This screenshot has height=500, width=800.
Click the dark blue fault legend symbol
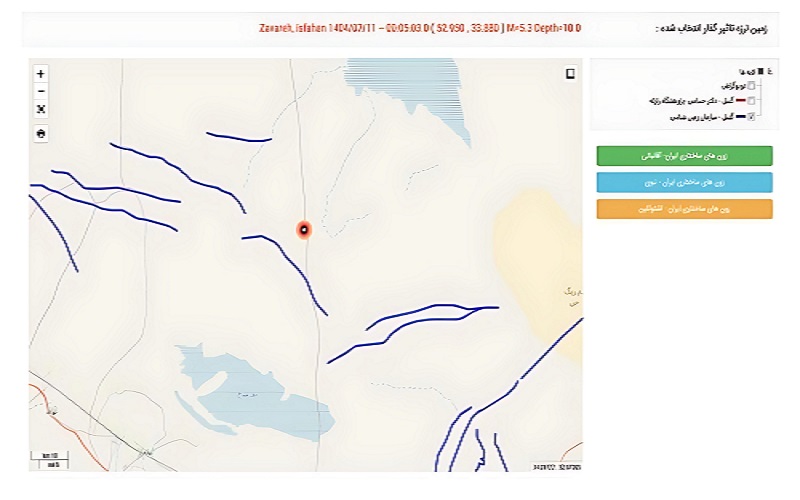(x=741, y=117)
